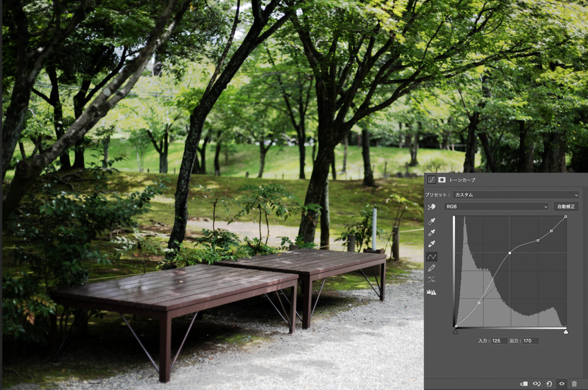The image size is (588, 390).
Task: Select the filled curve point in the center
Action: 510,253
